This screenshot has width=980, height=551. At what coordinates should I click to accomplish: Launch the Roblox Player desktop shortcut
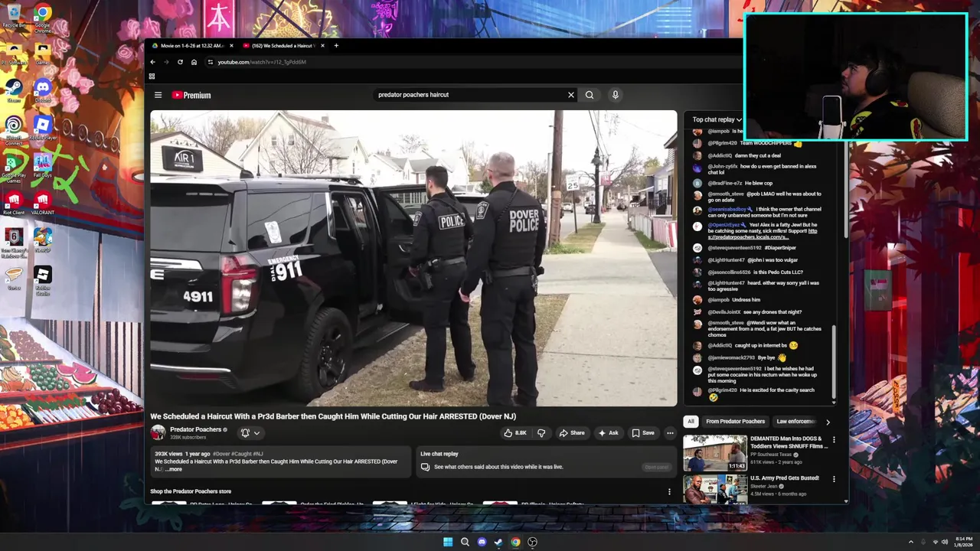[x=43, y=128]
